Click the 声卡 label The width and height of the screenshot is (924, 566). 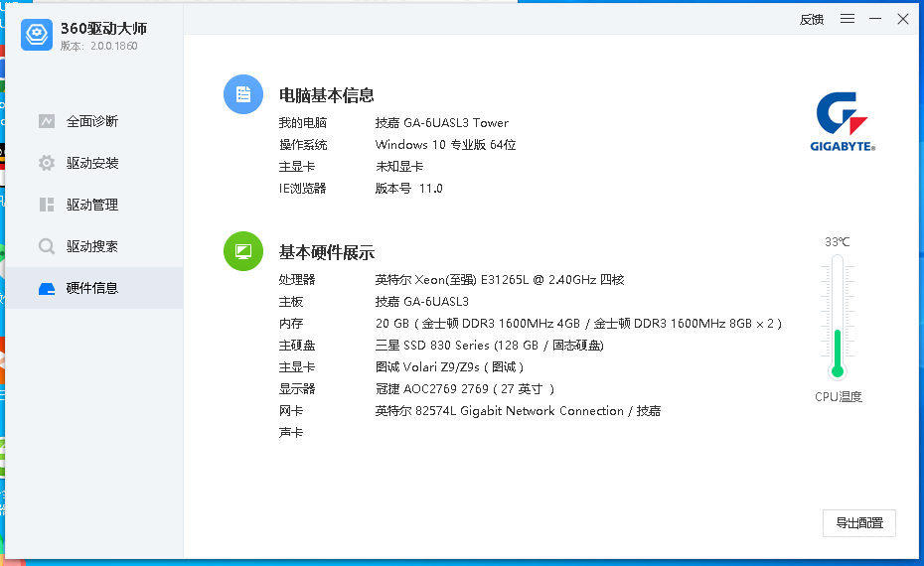click(x=290, y=433)
